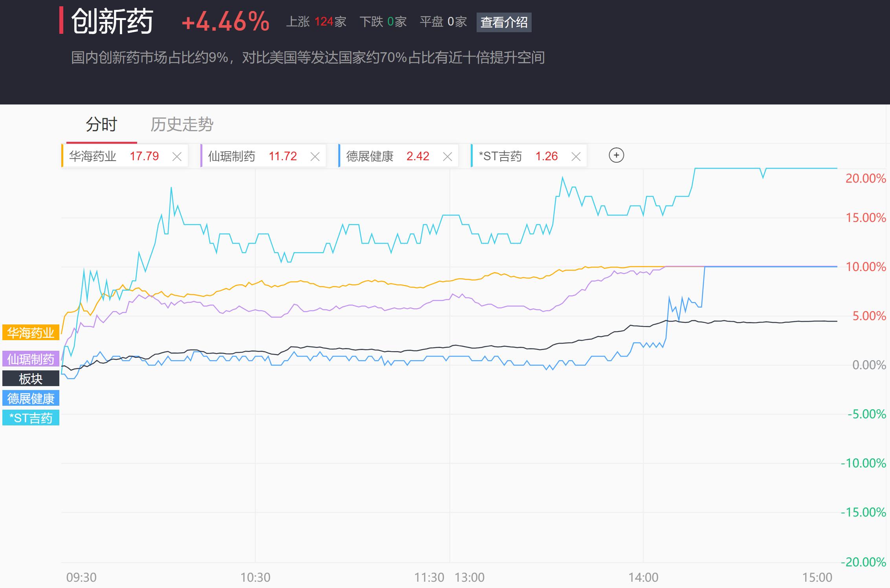Screen dimensions: 890x588
Task: Click the 14:00 time axis marker
Action: click(x=643, y=577)
